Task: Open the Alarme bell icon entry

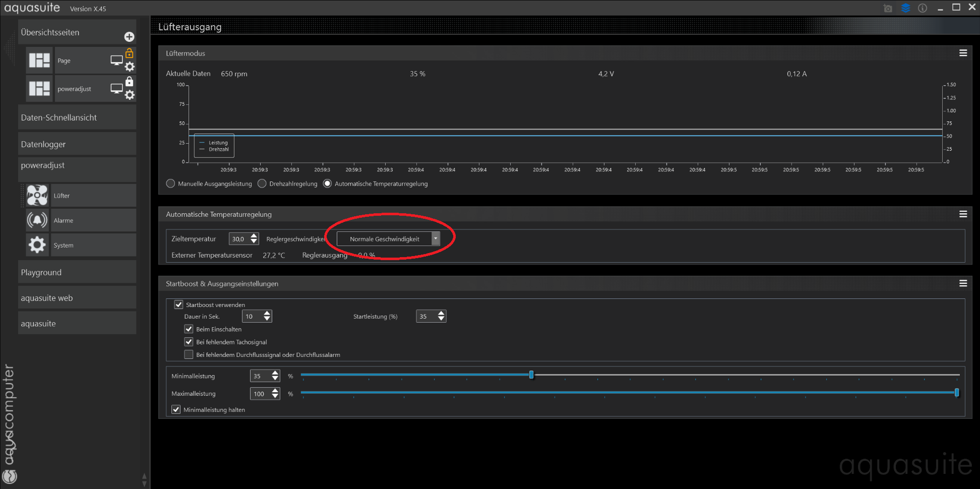Action: (37, 220)
